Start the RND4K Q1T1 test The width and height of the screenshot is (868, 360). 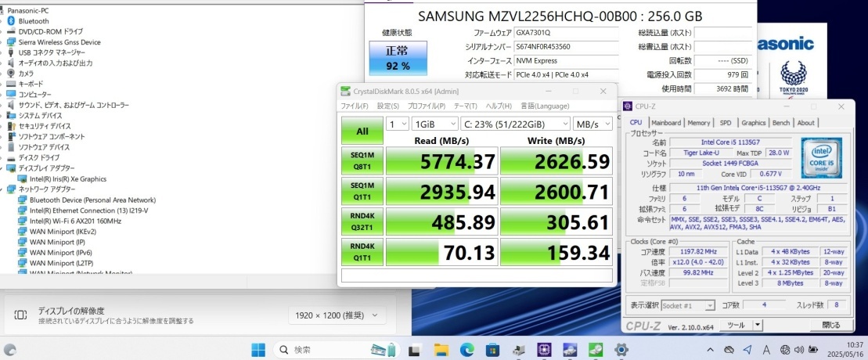362,252
